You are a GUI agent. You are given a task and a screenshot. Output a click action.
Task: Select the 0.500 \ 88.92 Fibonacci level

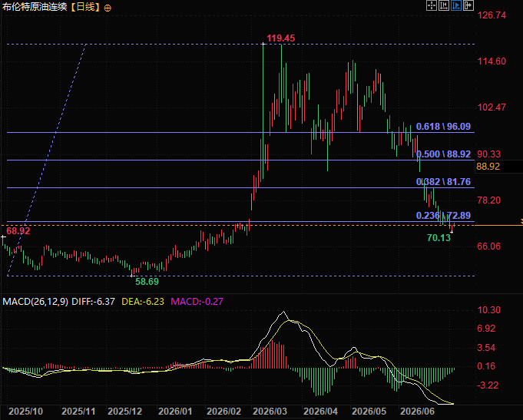(443, 154)
